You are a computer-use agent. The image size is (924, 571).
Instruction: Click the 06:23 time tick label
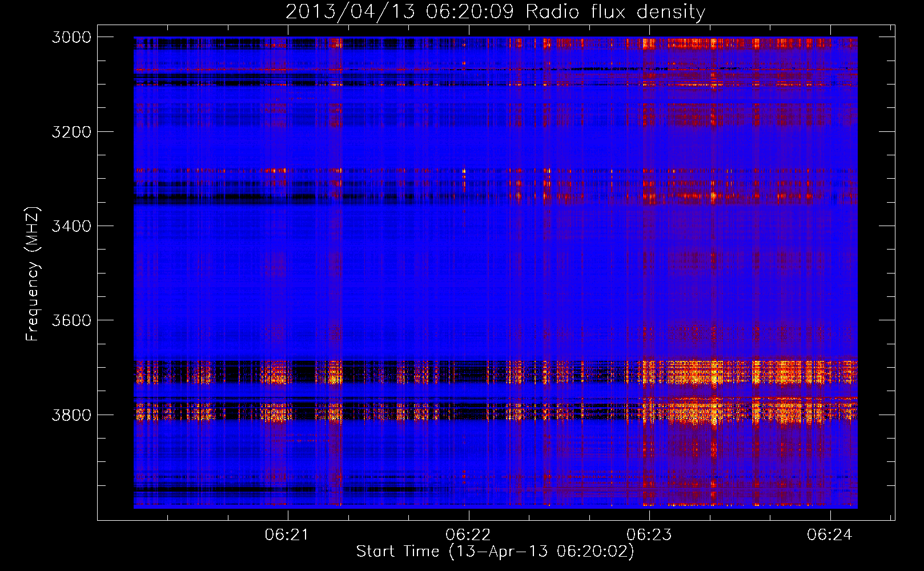tap(649, 534)
